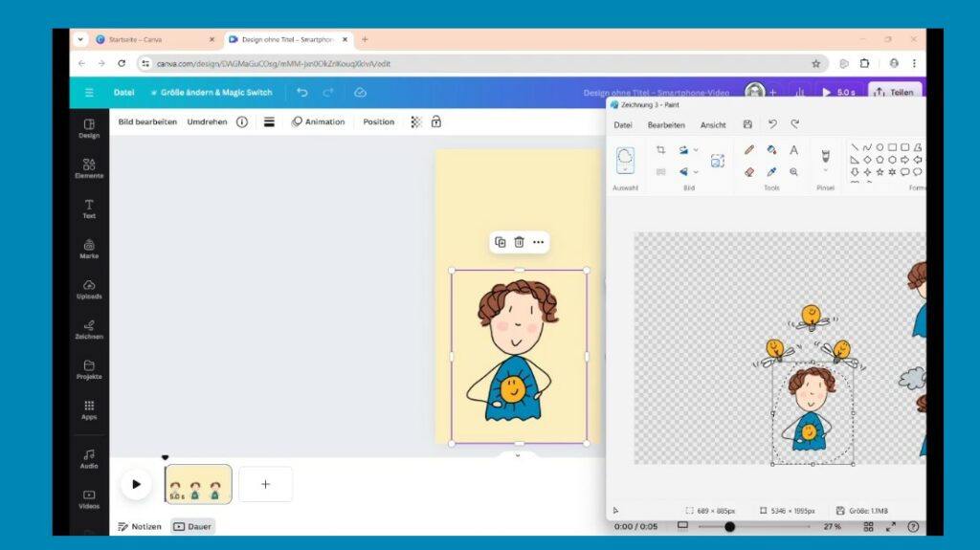Pick the Eraser tool in Paint
980x550 pixels.
[749, 172]
